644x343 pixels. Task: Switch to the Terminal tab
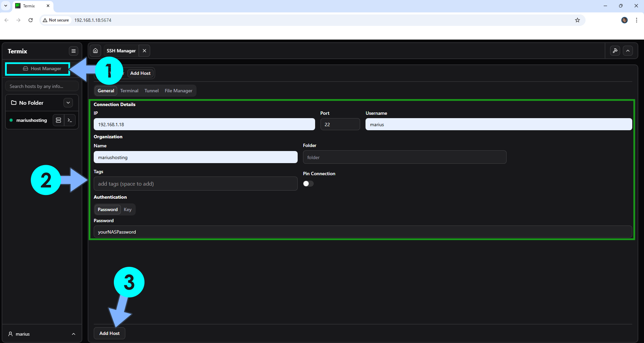tap(129, 91)
